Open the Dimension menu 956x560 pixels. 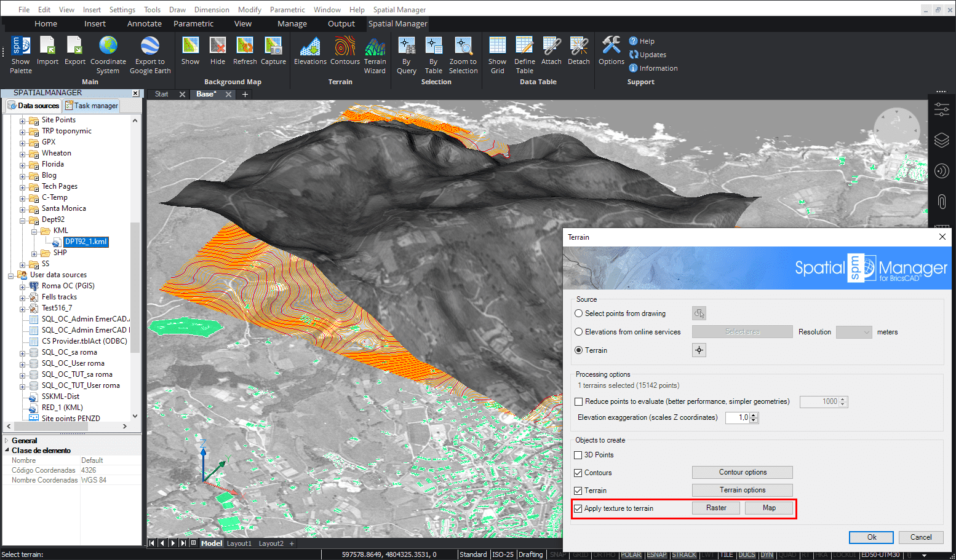[x=212, y=10]
